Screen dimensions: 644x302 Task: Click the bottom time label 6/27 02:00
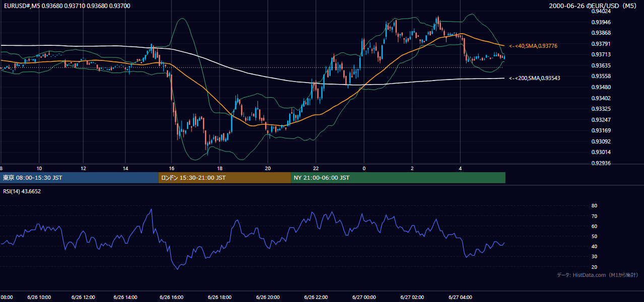point(412,297)
